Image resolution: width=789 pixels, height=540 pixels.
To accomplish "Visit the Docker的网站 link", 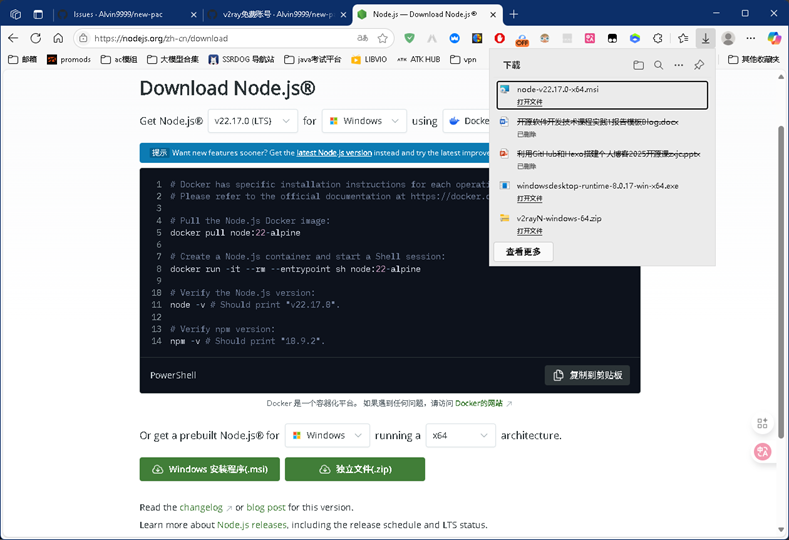I will pos(479,403).
